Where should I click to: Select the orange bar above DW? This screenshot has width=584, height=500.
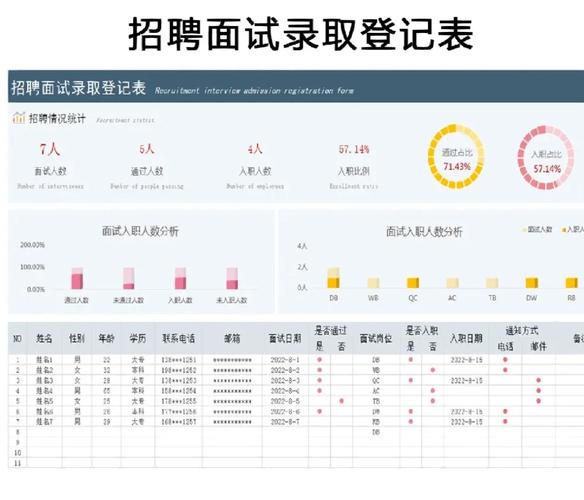tap(531, 283)
